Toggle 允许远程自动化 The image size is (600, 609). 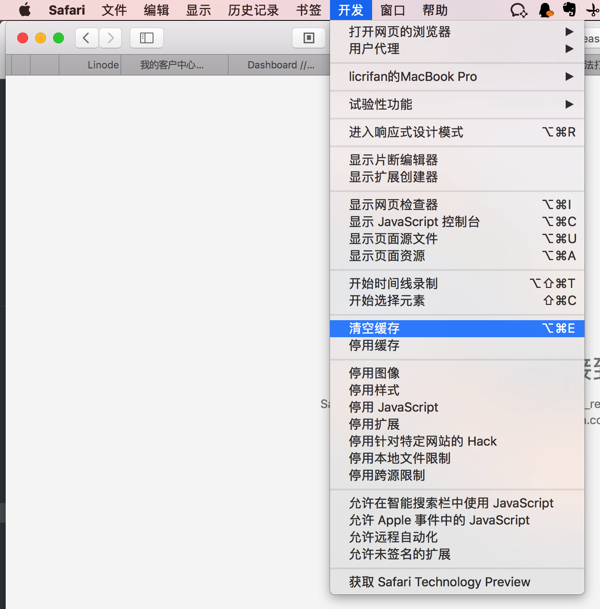pos(457,537)
